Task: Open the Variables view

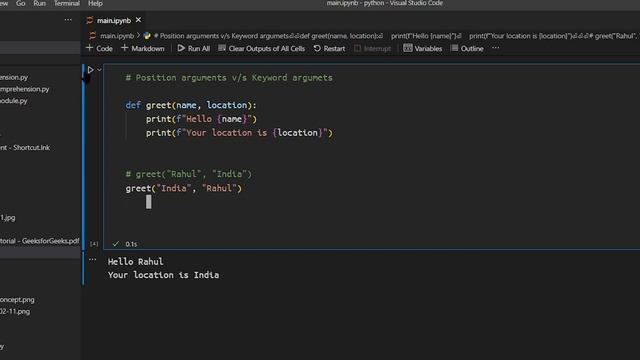Action: coord(423,48)
